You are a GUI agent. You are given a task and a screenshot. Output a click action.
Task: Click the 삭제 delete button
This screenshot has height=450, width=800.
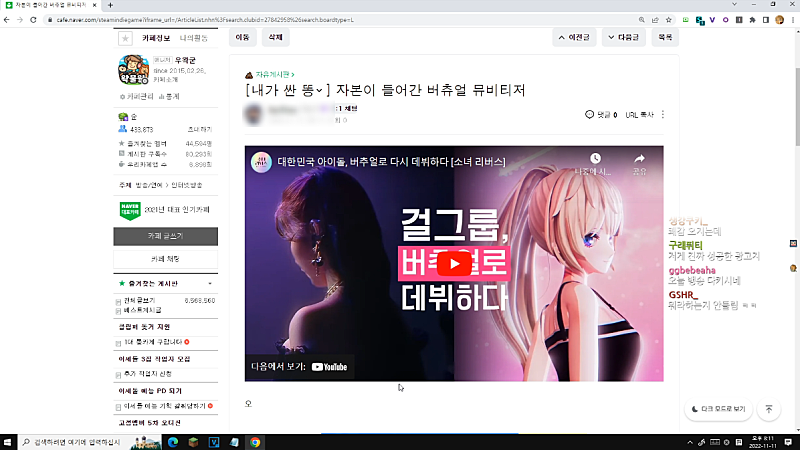point(276,37)
